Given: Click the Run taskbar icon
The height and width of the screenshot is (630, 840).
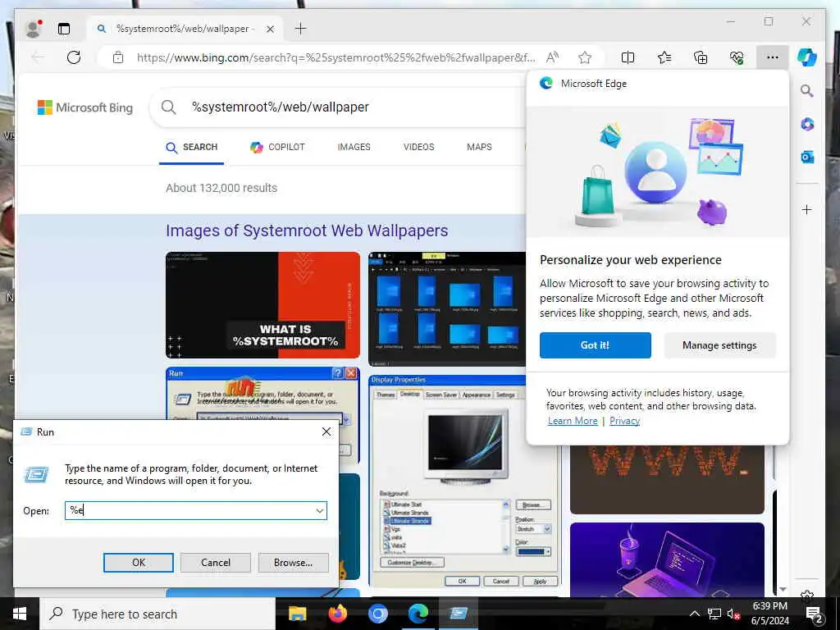Looking at the screenshot, I should pyautogui.click(x=459, y=614).
